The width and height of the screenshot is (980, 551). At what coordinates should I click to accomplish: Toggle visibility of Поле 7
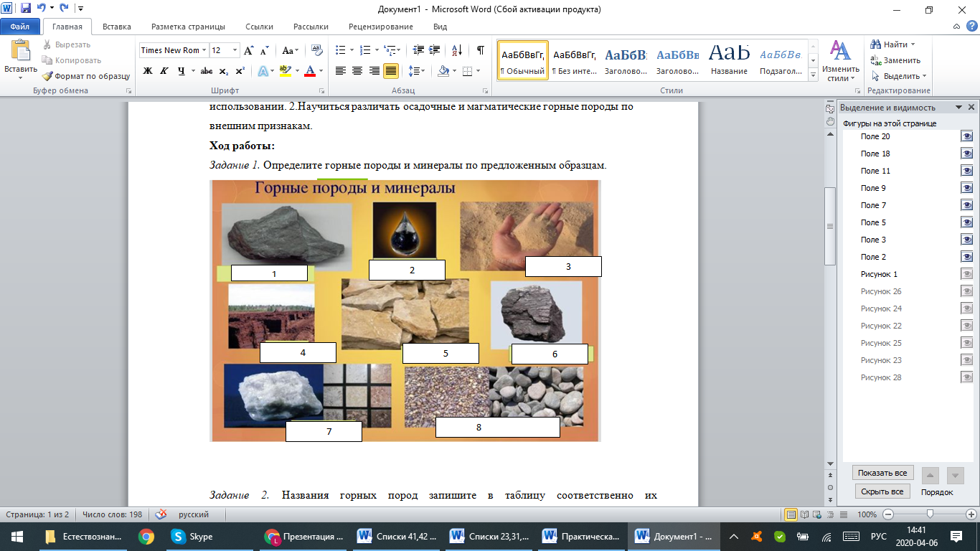967,205
